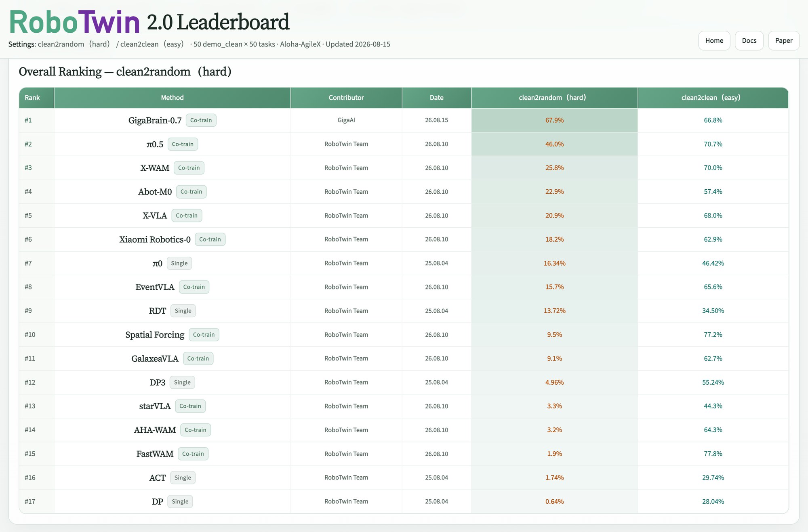Click the Co-train badge beside Xiaomi Robotics-0
Viewport: 808px width, 532px height.
tap(210, 239)
